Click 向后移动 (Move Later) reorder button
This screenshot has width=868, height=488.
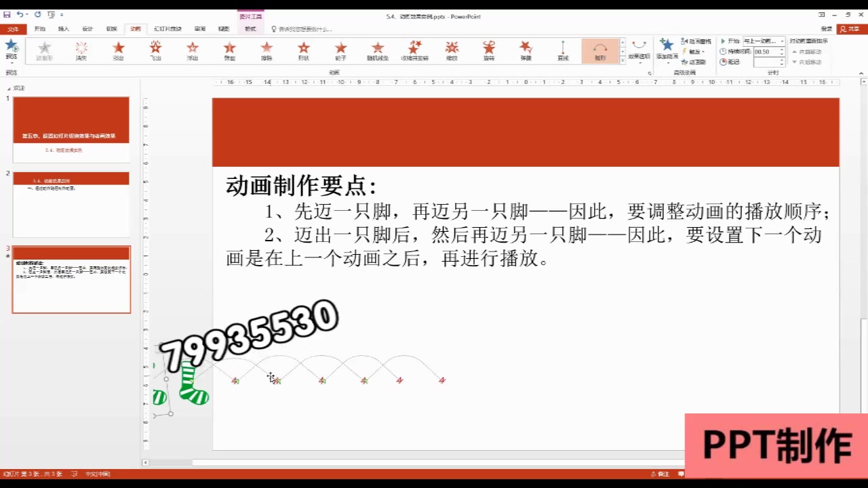807,62
